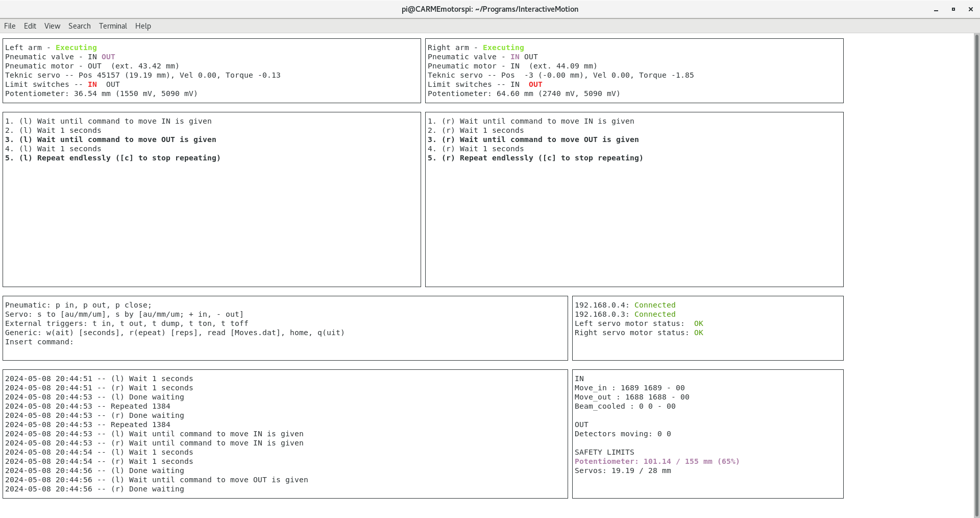Click the 'Insert command:' prompt line

point(39,342)
